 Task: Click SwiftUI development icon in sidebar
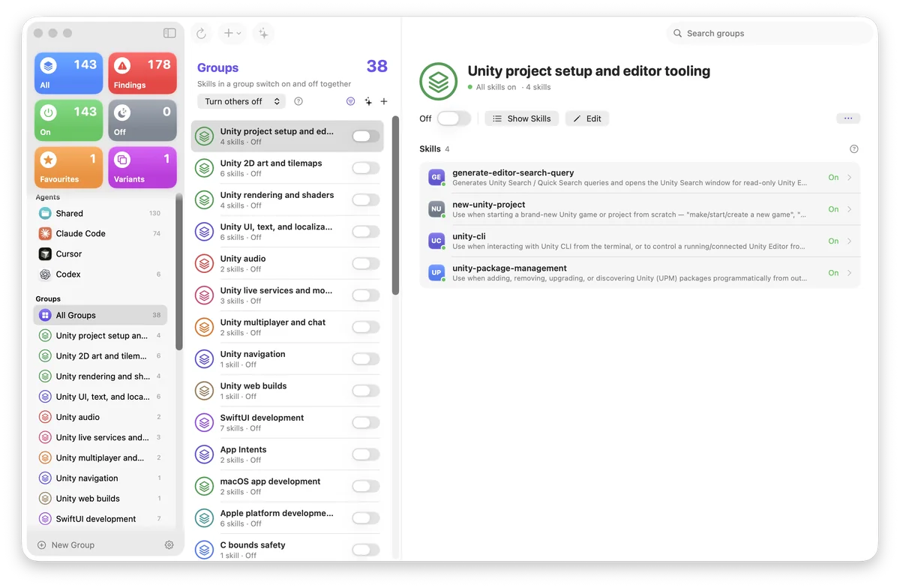click(45, 518)
